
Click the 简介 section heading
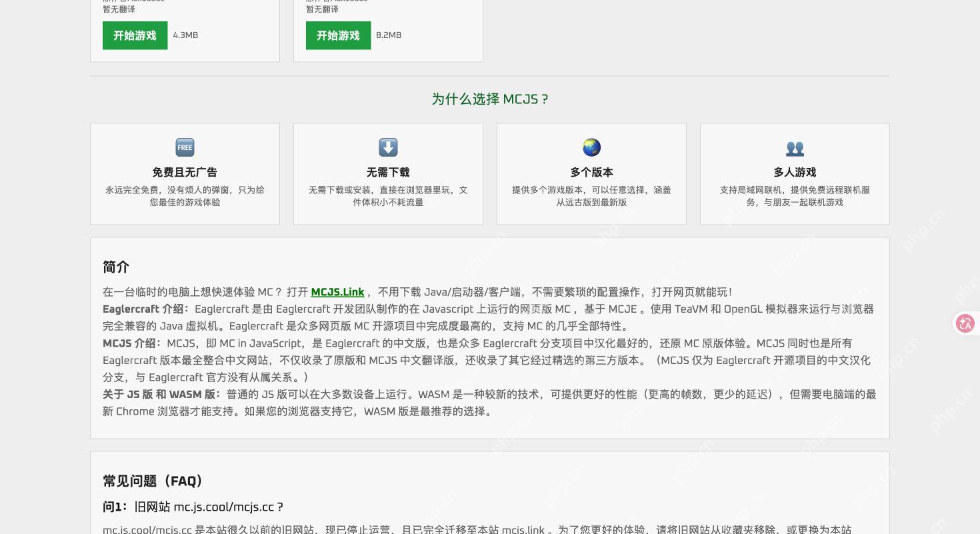(116, 267)
